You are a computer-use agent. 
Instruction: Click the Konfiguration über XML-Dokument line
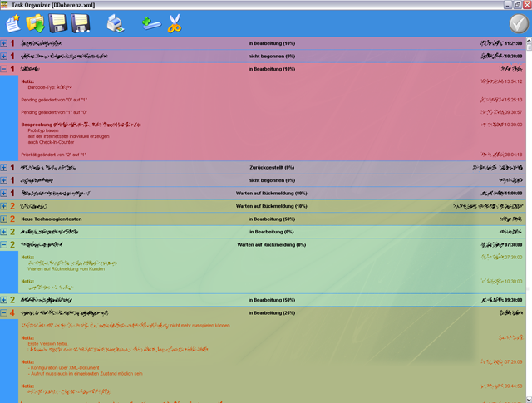click(63, 368)
